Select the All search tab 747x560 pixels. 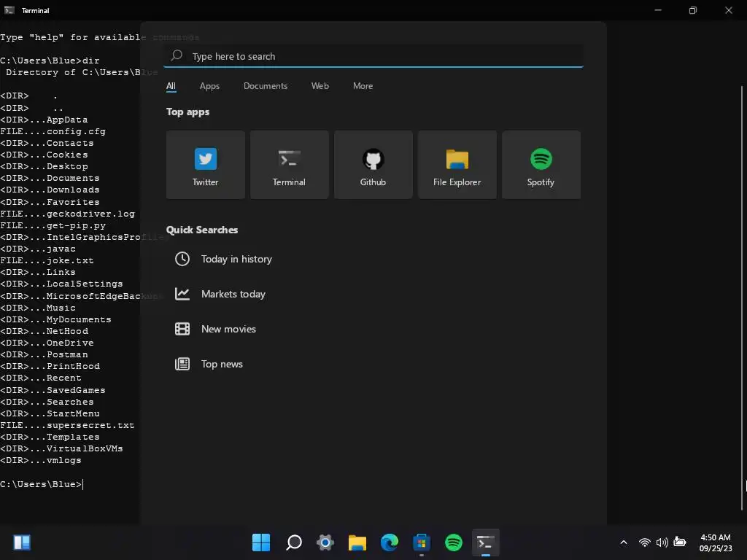point(171,86)
